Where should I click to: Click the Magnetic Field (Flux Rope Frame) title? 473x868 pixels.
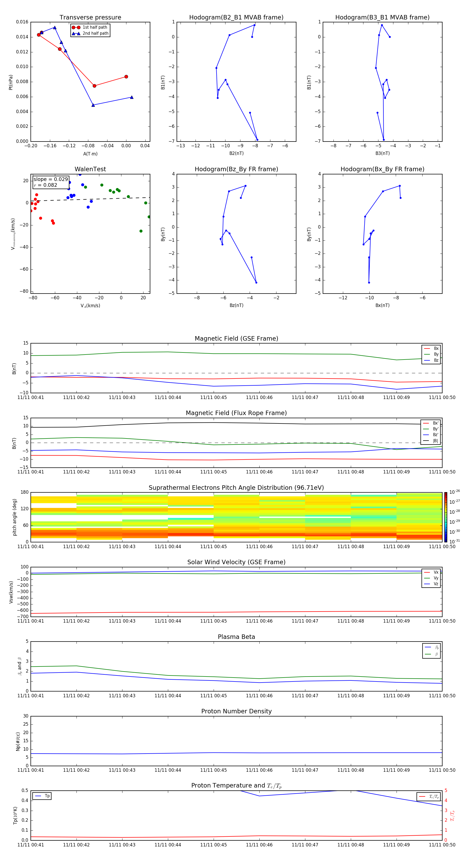236,413
